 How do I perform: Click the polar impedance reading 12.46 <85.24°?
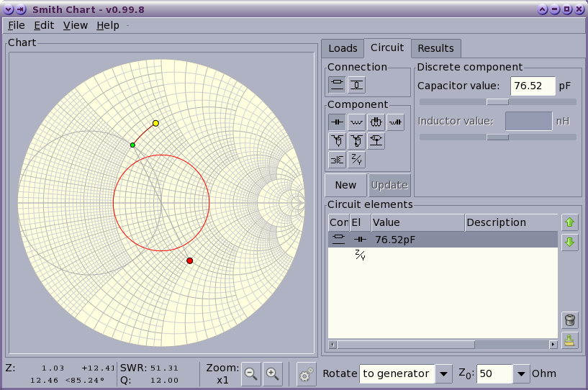(x=67, y=380)
